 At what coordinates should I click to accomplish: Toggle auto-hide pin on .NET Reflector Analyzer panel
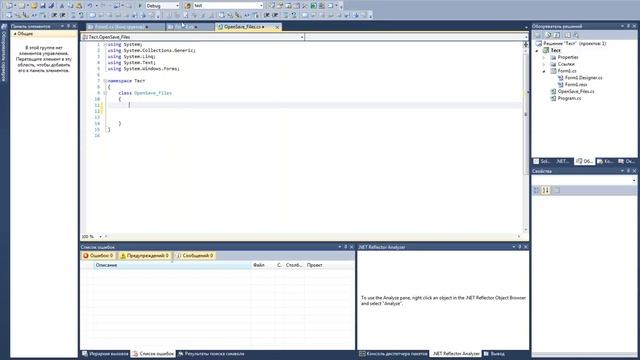click(x=520, y=247)
